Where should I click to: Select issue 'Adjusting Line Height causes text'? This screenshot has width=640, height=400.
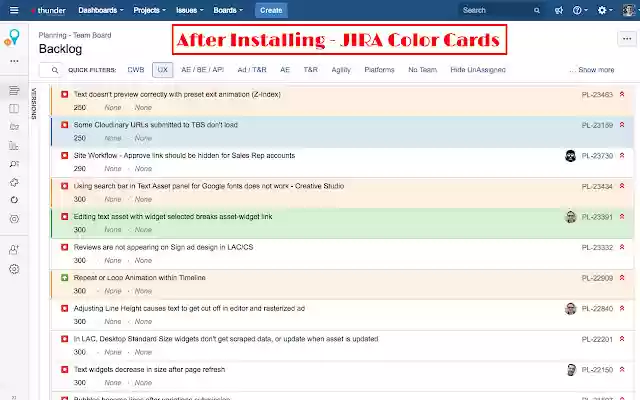(x=342, y=315)
